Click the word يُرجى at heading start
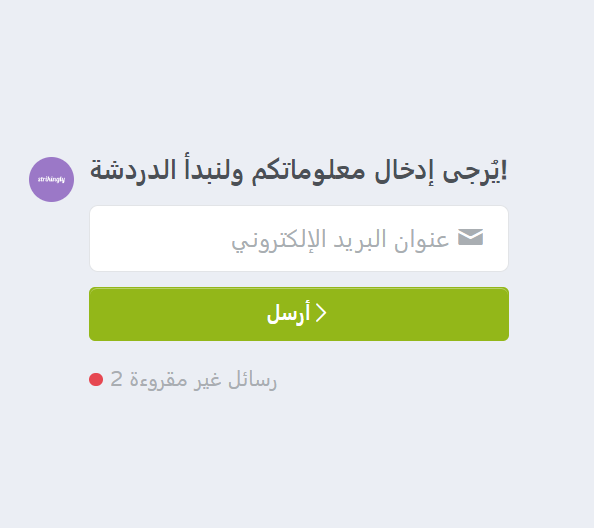The image size is (594, 528). coord(474,170)
